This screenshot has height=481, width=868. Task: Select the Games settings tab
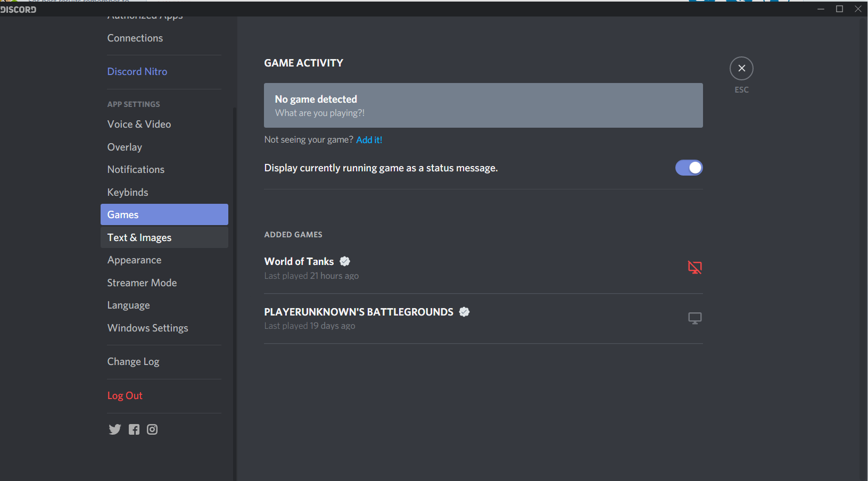[164, 214]
